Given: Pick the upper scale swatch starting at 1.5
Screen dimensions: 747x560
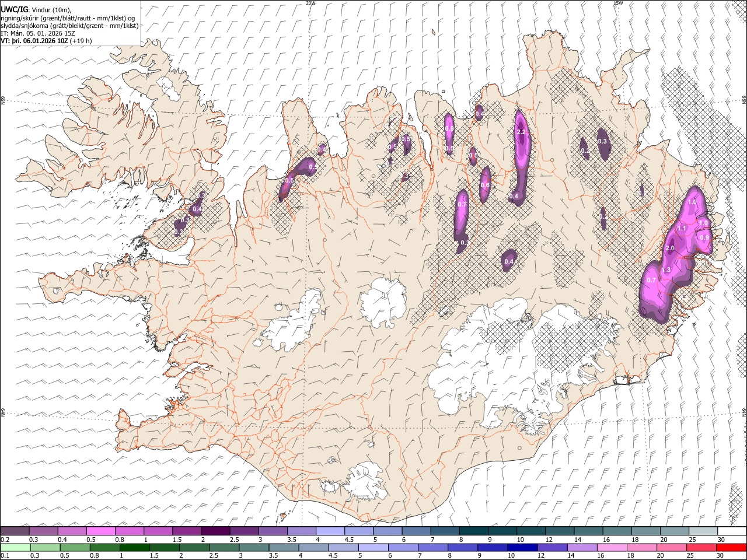Looking at the screenshot, I should (187, 531).
